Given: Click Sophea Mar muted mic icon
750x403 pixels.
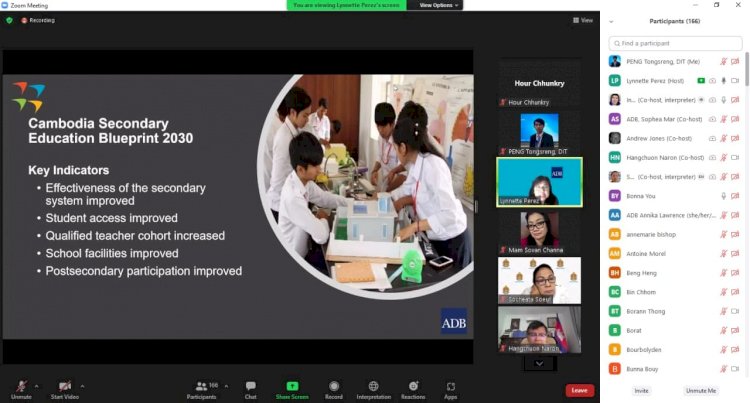Looking at the screenshot, I should click(724, 119).
